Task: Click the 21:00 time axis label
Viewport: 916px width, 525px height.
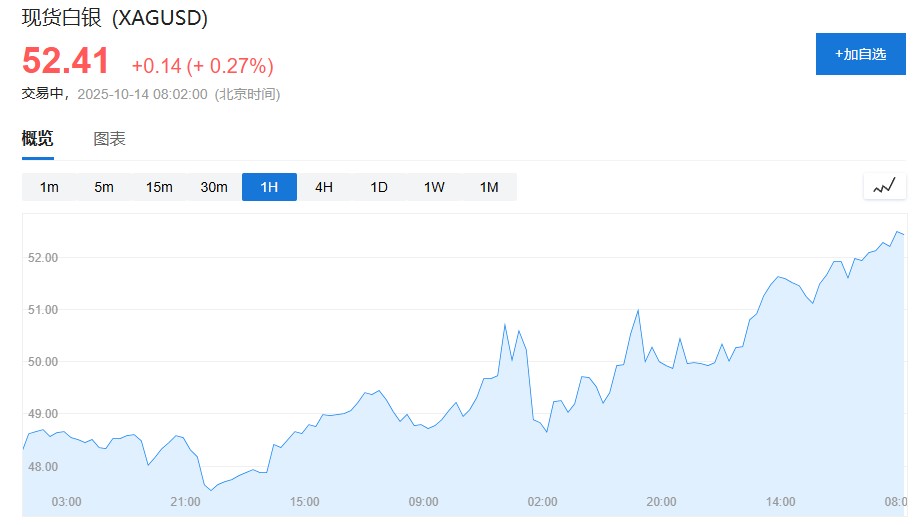Action: [x=186, y=501]
